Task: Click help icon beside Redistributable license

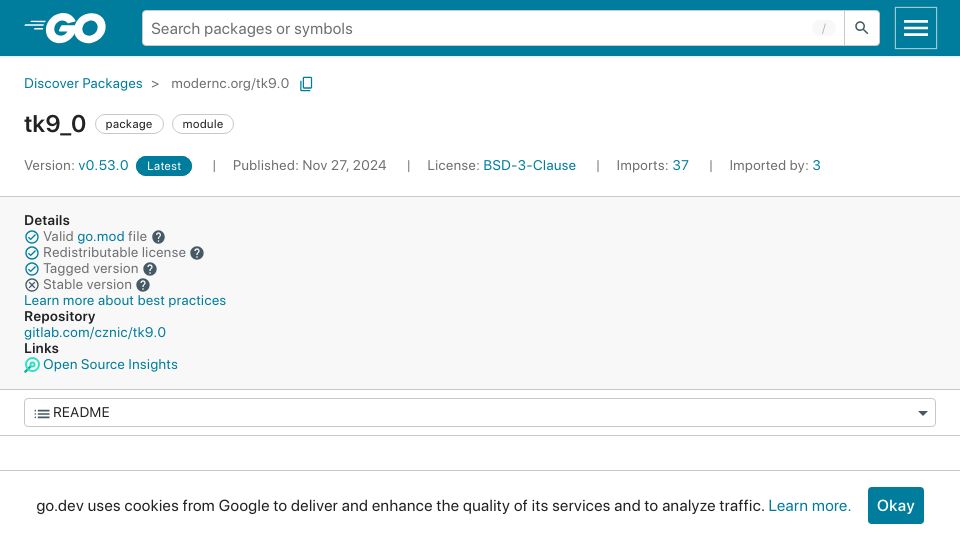Action: point(197,253)
